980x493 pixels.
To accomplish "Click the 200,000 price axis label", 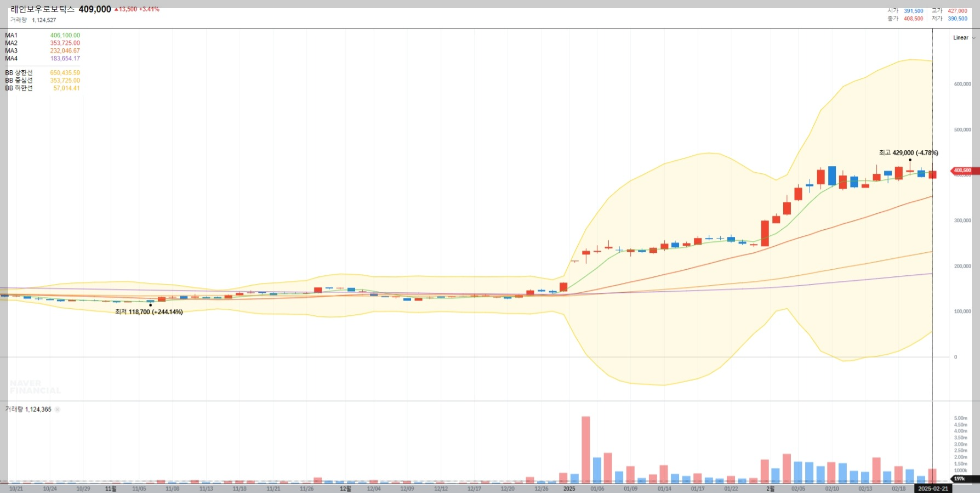I will point(962,266).
